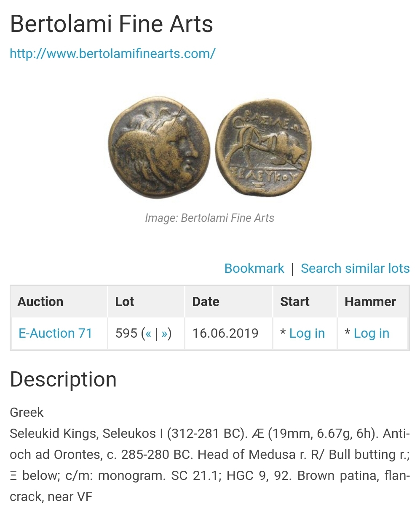Click the Lot column header
420x520 pixels.
click(x=124, y=302)
